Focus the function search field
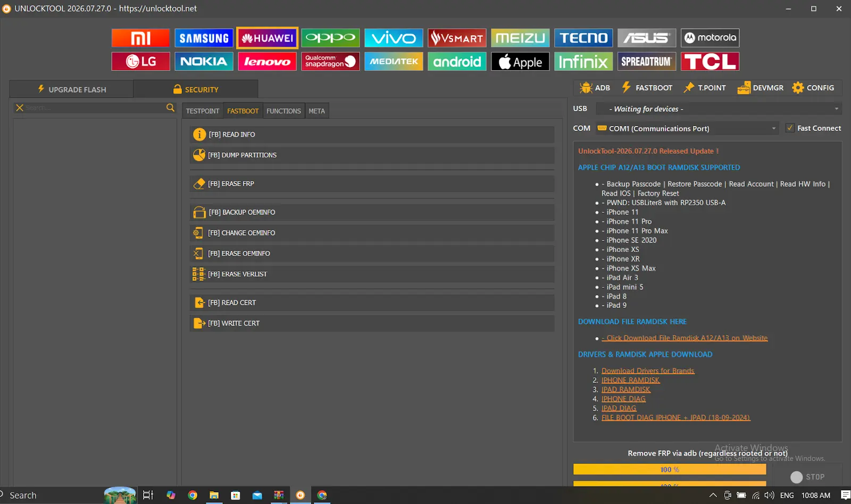Screen dimensions: 851x504 pos(95,108)
